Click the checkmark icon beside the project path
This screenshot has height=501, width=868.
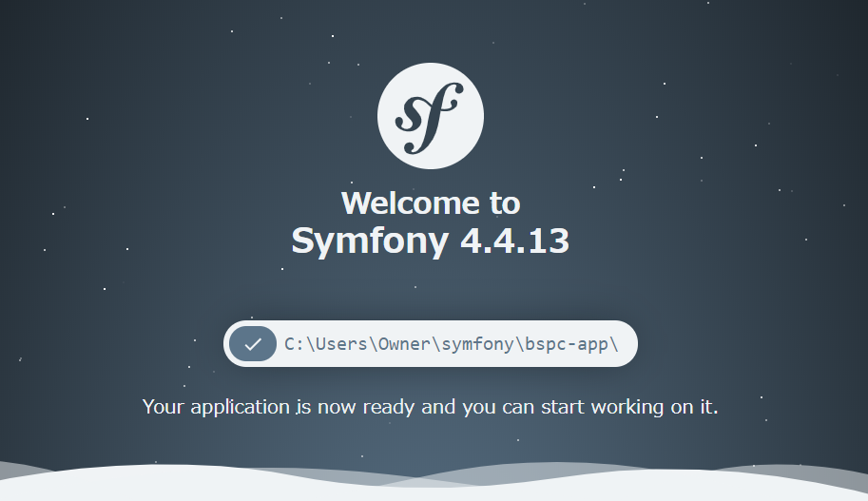coord(253,344)
